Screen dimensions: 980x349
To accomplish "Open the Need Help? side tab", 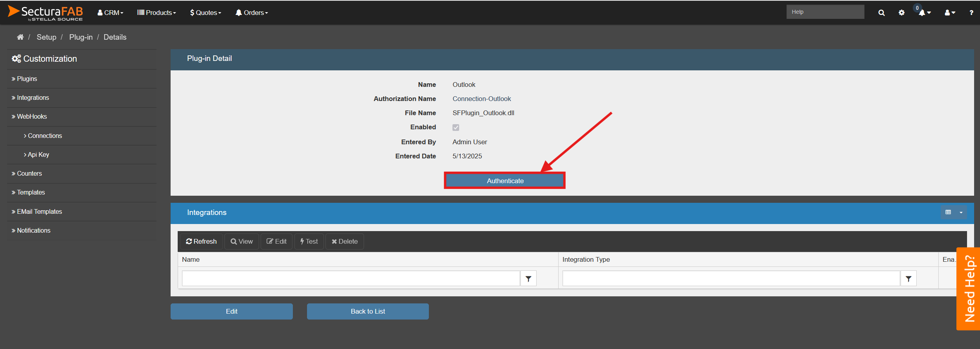I will click(969, 288).
